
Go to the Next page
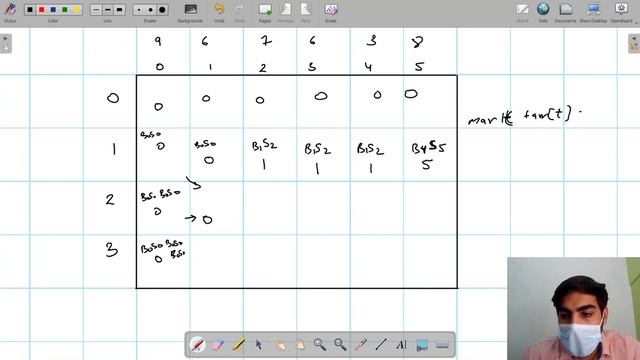pos(306,12)
